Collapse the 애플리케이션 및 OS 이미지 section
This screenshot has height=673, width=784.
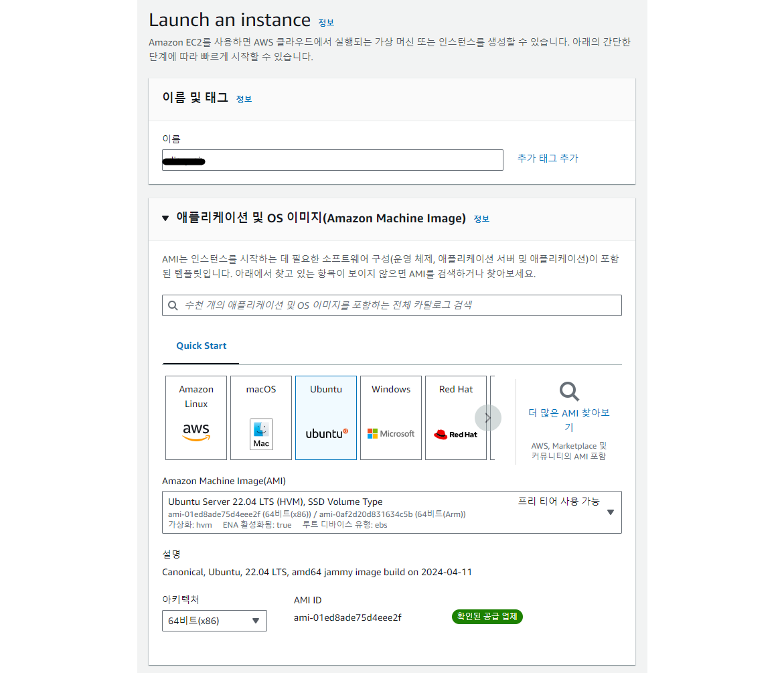pyautogui.click(x=165, y=218)
